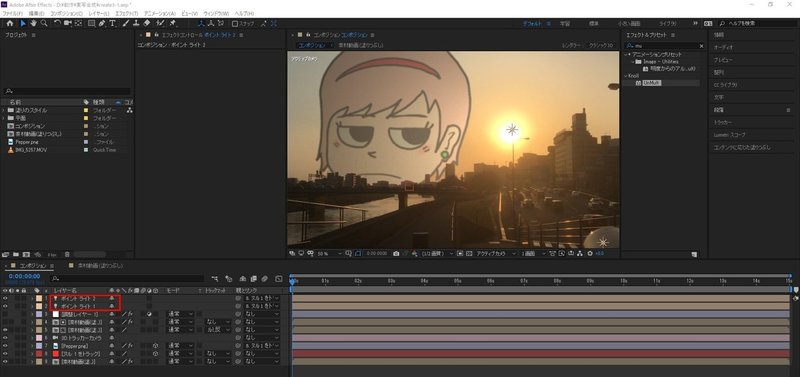Create new folder in Project panel
The width and height of the screenshot is (800, 377).
[16, 254]
